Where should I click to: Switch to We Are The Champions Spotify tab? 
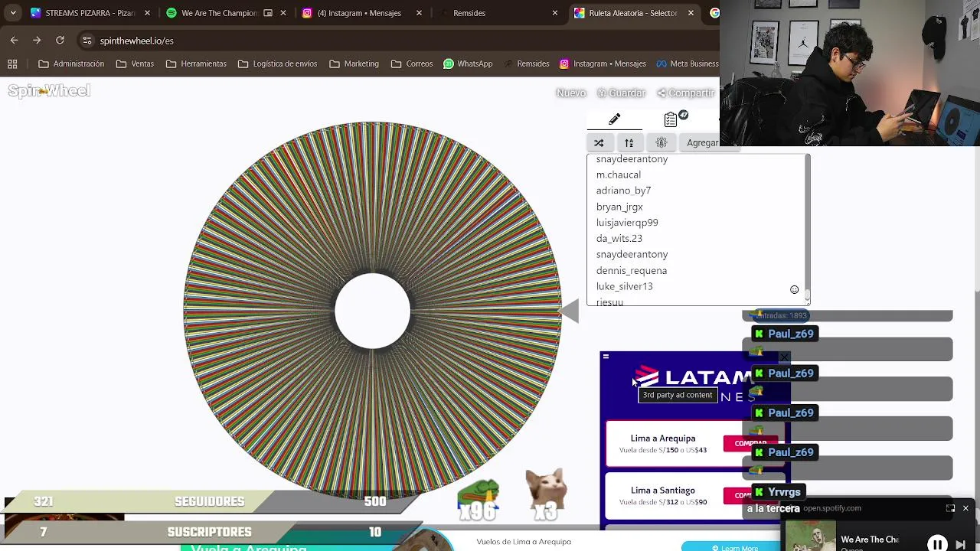pyautogui.click(x=220, y=13)
